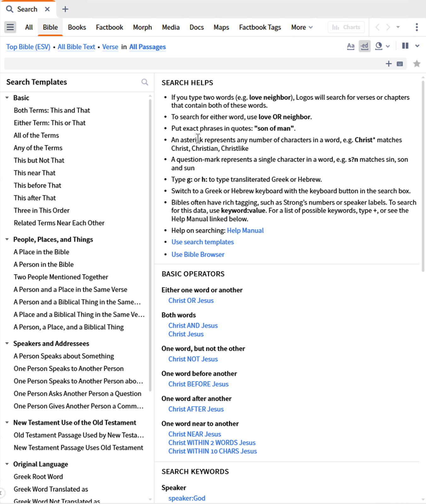
Task: Open the pie chart analysis dropdown
Action: pyautogui.click(x=382, y=46)
